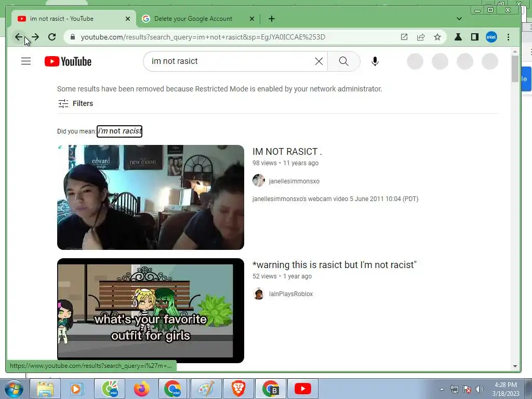Go forward to the next page
Image resolution: width=532 pixels, height=399 pixels.
coord(35,37)
